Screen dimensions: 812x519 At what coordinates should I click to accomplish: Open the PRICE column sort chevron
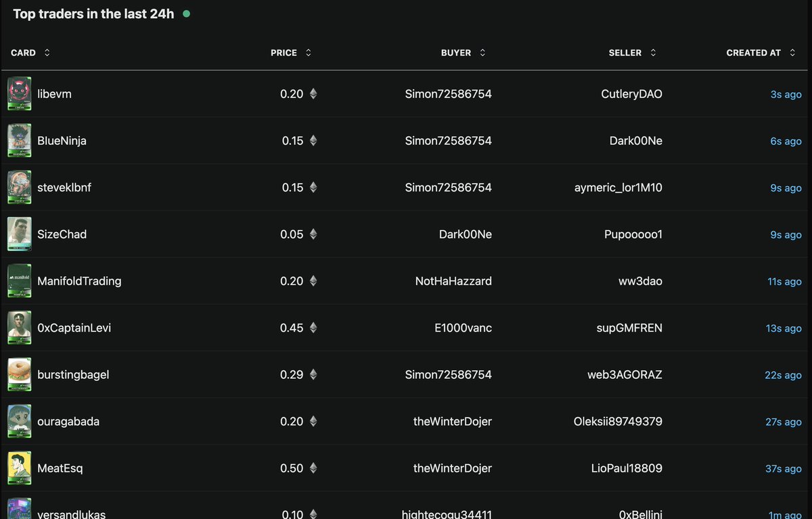(308, 52)
